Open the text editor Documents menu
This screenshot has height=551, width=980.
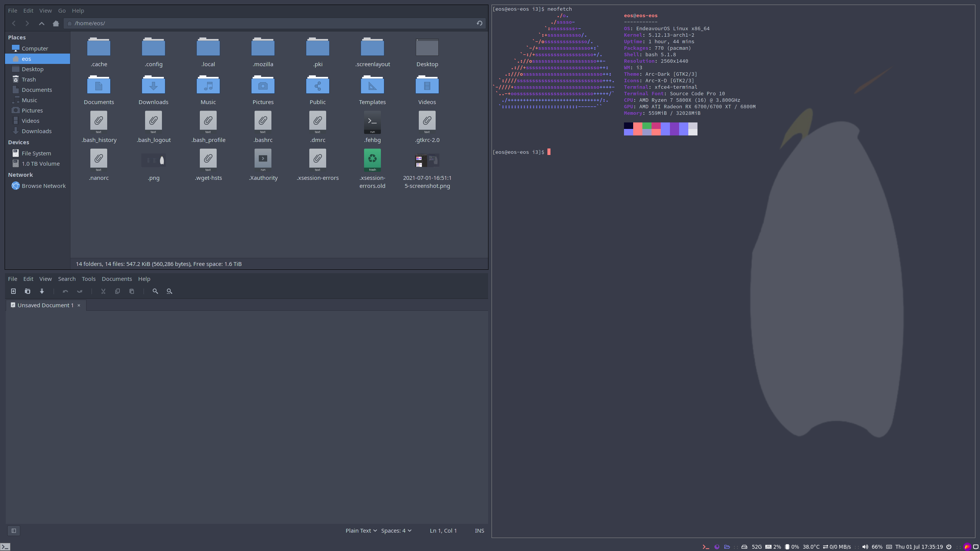(117, 279)
